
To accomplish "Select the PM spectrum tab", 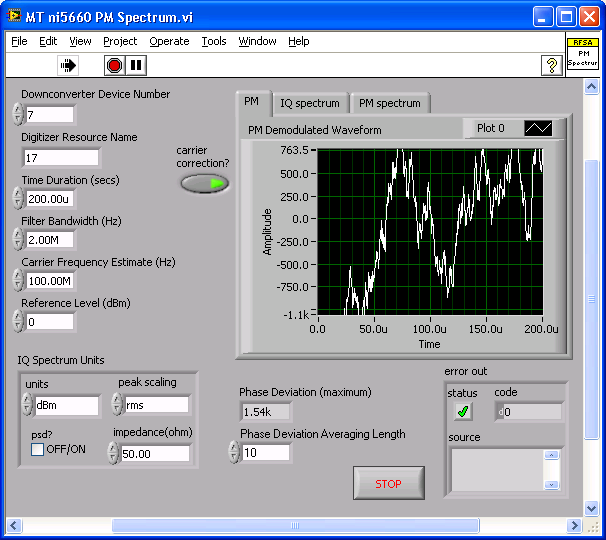I will point(389,103).
